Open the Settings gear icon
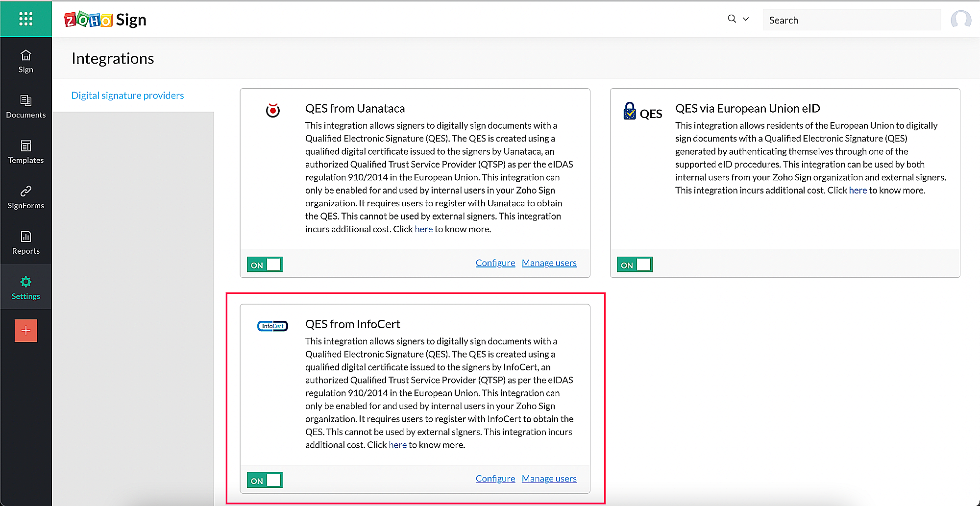This screenshot has height=506, width=980. (x=25, y=282)
